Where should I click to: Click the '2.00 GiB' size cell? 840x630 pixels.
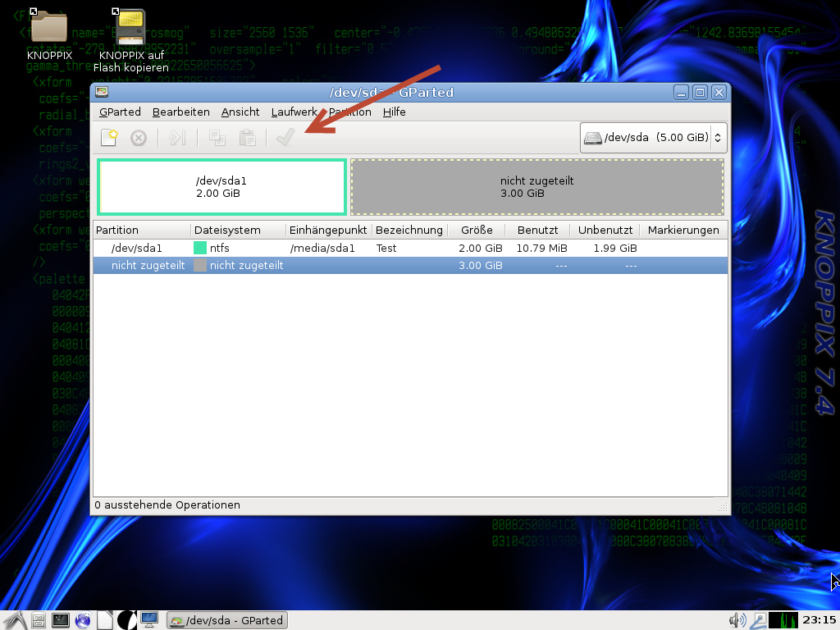(x=481, y=248)
